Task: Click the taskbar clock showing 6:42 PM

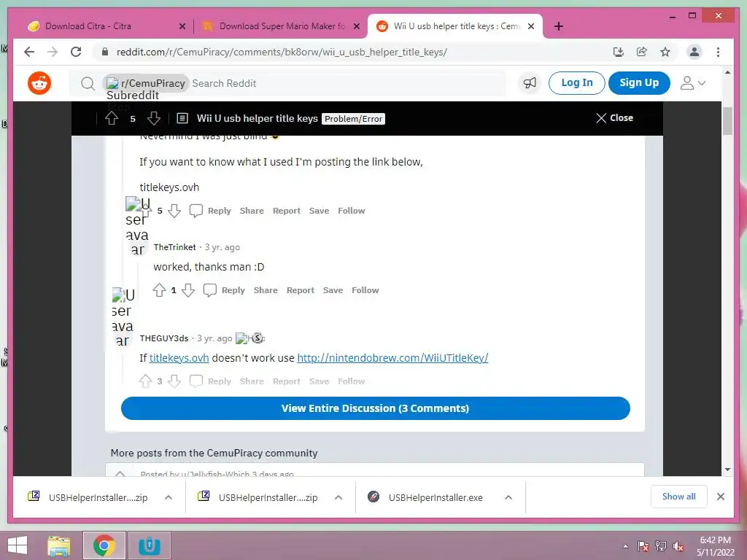Action: [x=715, y=546]
